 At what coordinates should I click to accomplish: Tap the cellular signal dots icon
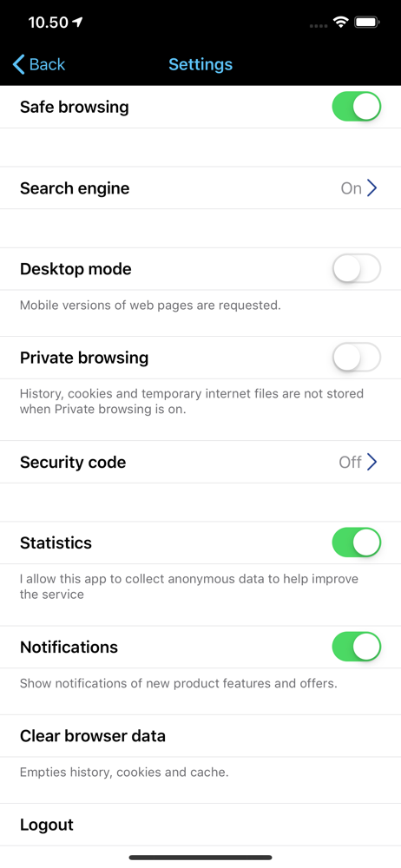click(319, 25)
